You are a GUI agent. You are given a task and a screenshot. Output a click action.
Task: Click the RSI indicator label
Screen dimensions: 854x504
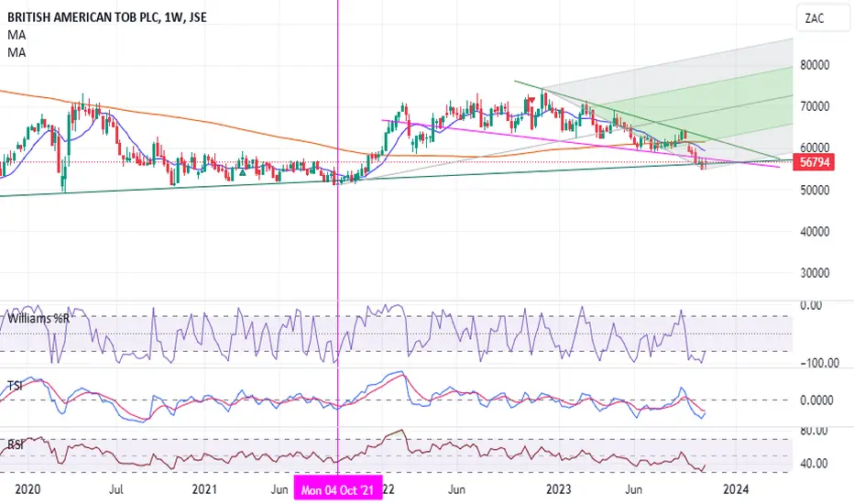(16, 445)
